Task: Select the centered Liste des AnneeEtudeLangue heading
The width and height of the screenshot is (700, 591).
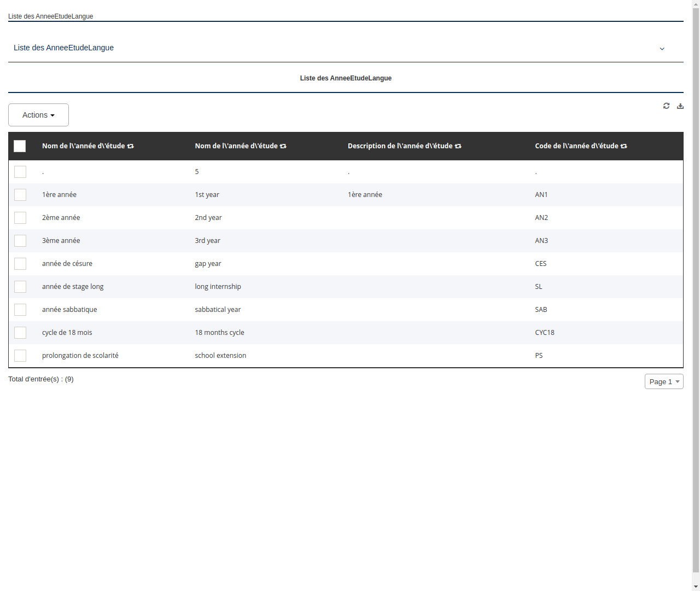Action: coord(346,78)
